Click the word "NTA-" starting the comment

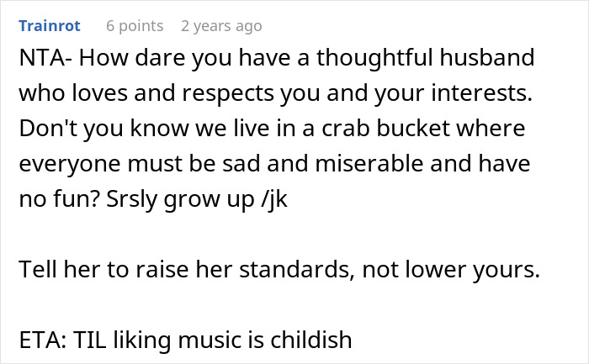[42, 61]
